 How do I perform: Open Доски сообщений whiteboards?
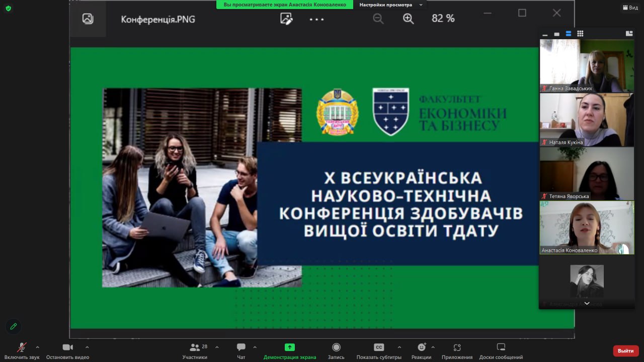pos(501,350)
